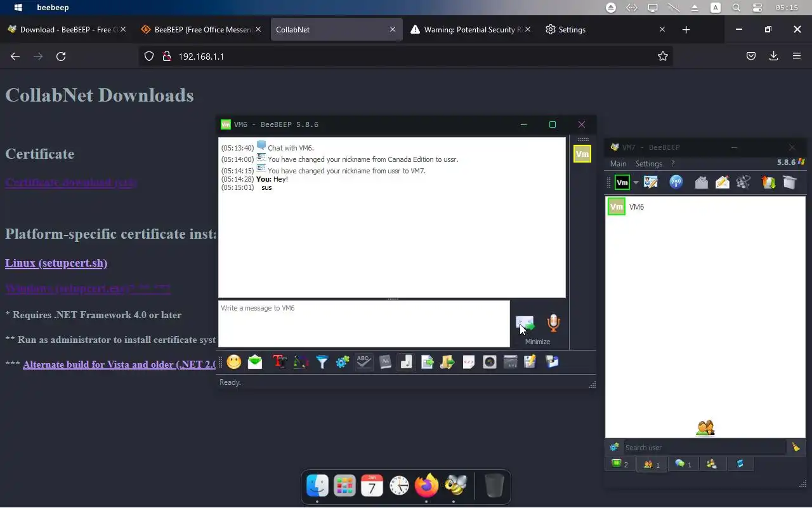The image size is (812, 508).
Task: Click the blue printer icon in chat toolbar
Action: (552, 362)
